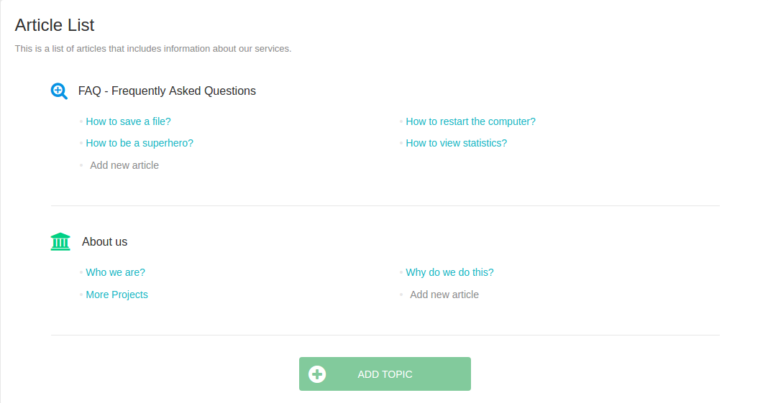
Task: Open 'How to restart the computer?' link
Action: point(470,122)
